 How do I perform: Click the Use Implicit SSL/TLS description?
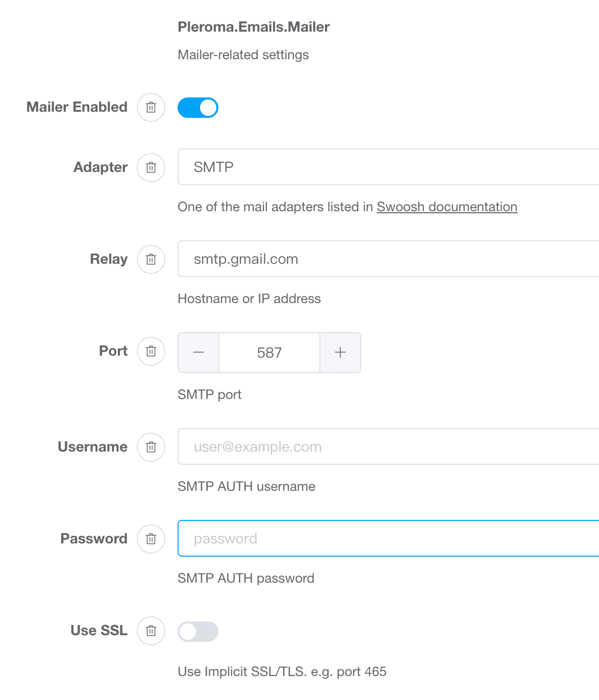pos(282,671)
